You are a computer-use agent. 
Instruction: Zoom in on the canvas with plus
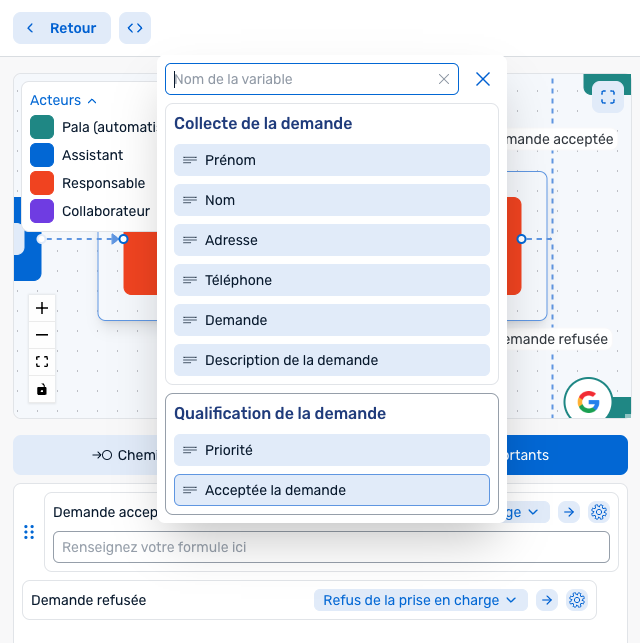coord(42,308)
